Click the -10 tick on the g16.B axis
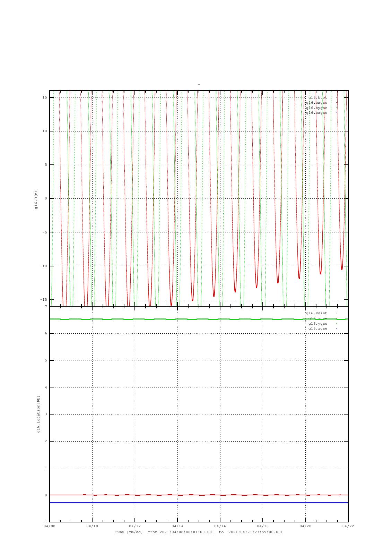 pos(43,266)
